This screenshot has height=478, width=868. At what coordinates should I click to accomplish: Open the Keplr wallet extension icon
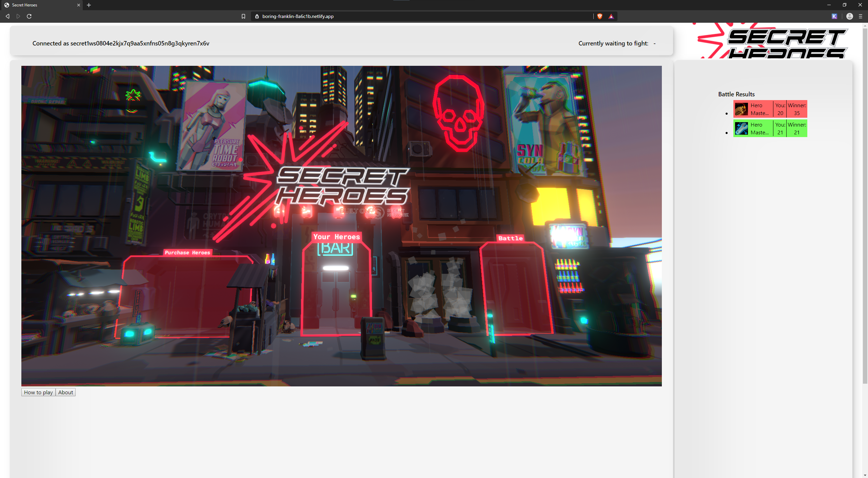[834, 16]
